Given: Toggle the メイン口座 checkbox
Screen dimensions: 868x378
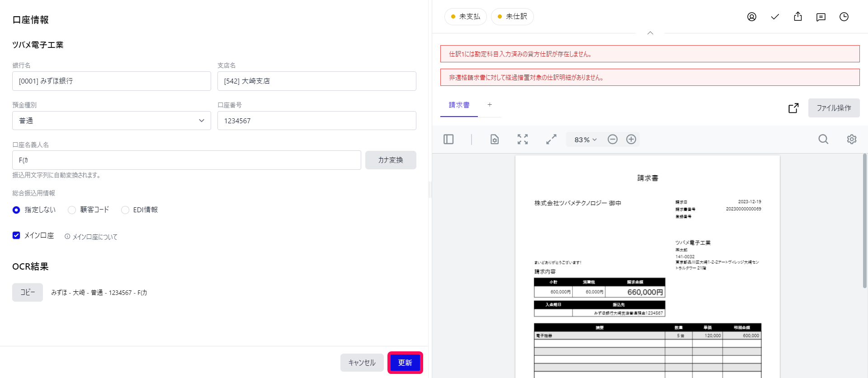Looking at the screenshot, I should [x=16, y=235].
